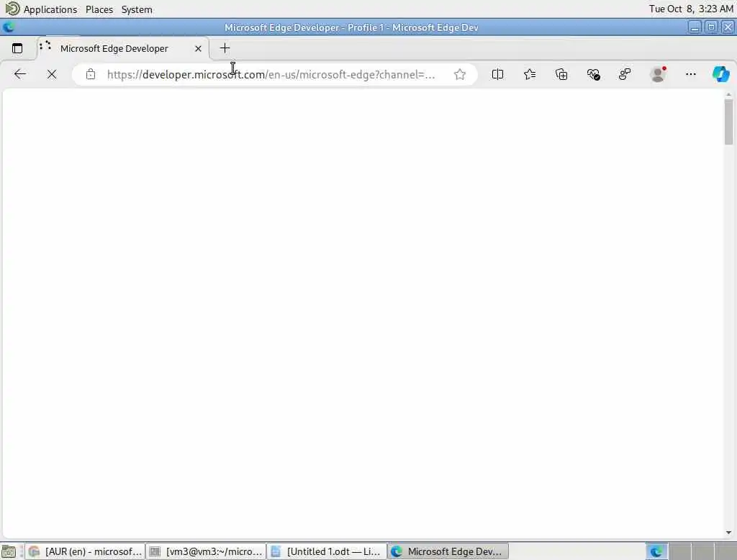Open the Workspaces or sharing people icon
The height and width of the screenshot is (560, 737).
(625, 74)
